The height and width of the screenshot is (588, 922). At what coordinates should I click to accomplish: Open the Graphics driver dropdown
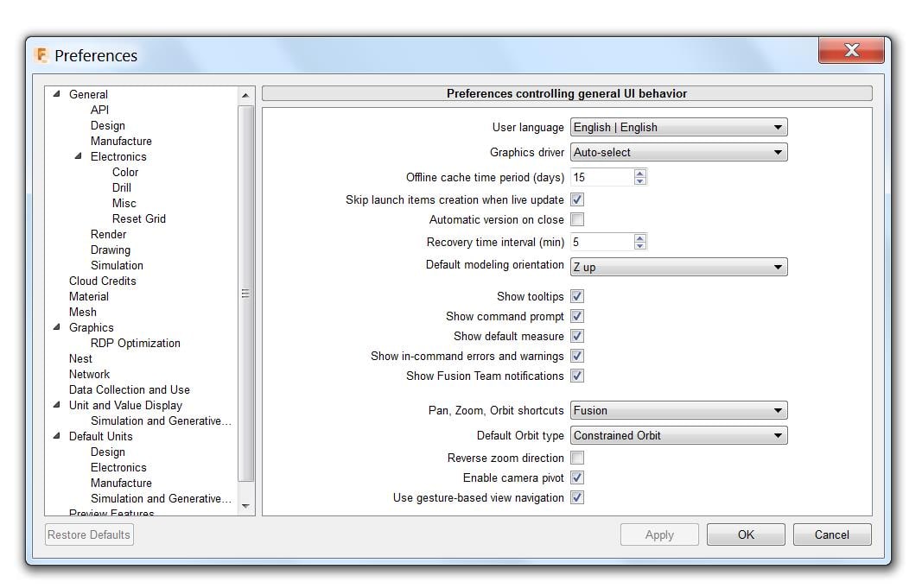678,153
